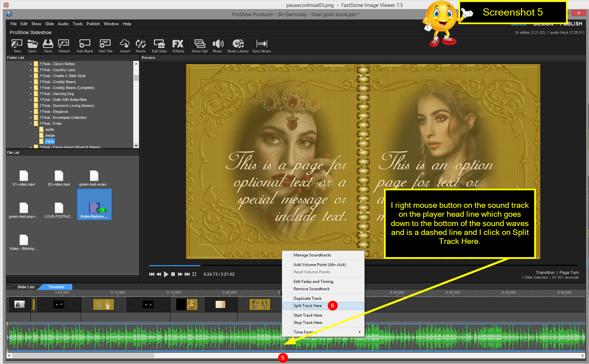
Task: Expand Final - Clown Notice folder
Action: (31, 64)
